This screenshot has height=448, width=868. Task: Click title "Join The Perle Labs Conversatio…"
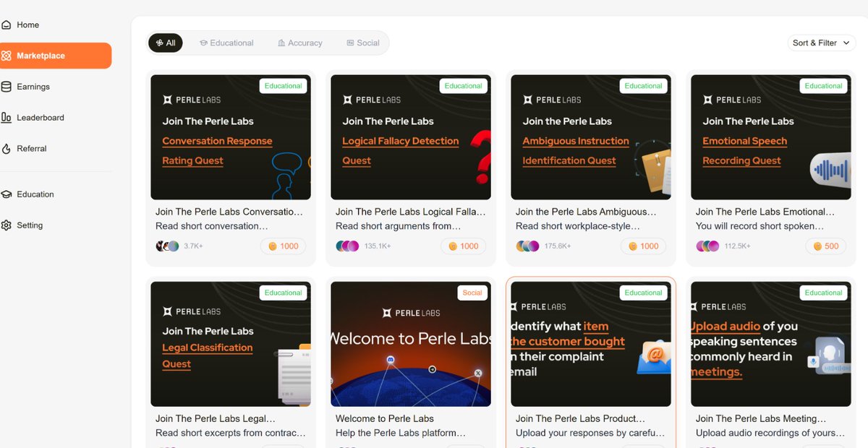229,212
